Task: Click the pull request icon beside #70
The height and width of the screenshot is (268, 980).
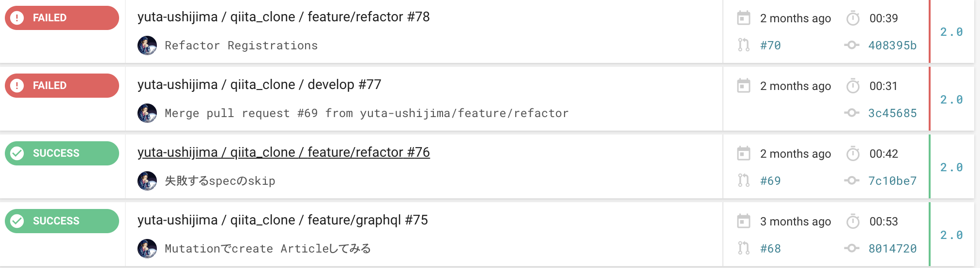Action: click(743, 45)
